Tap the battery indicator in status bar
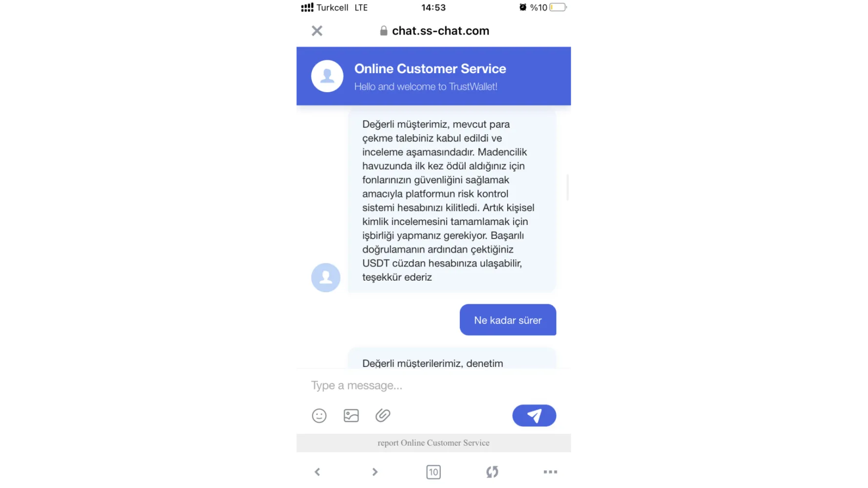Screen dimensions: 868x488 [x=558, y=7]
